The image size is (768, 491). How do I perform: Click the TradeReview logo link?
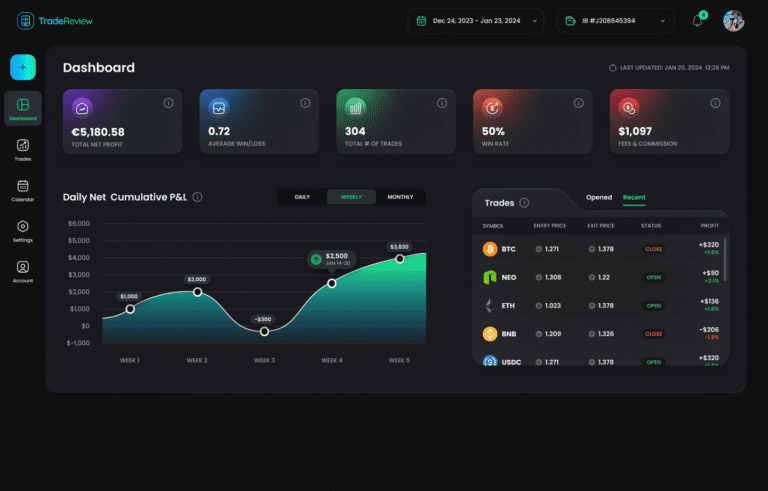[57, 20]
